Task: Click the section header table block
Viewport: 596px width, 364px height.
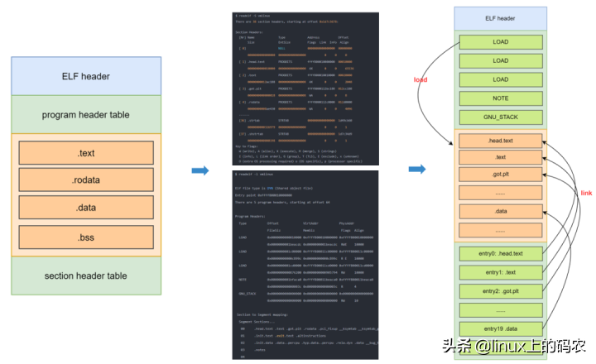Action: 86,275
